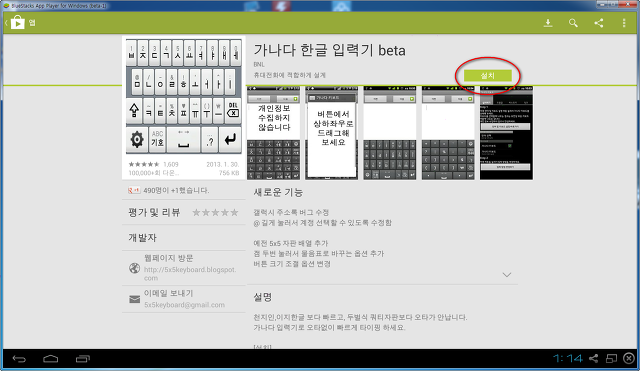Tap the Android back navigation icon
Viewport: 640px width, 371px height.
coord(19,359)
